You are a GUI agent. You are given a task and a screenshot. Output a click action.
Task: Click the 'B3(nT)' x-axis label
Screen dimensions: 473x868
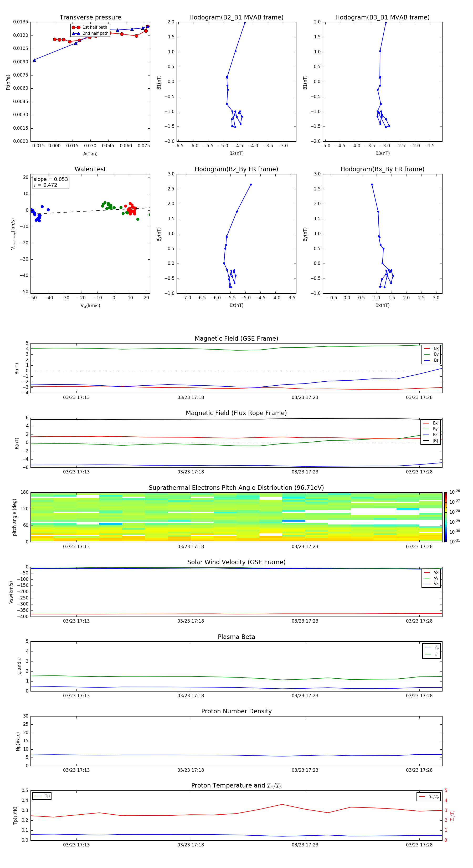382,153
